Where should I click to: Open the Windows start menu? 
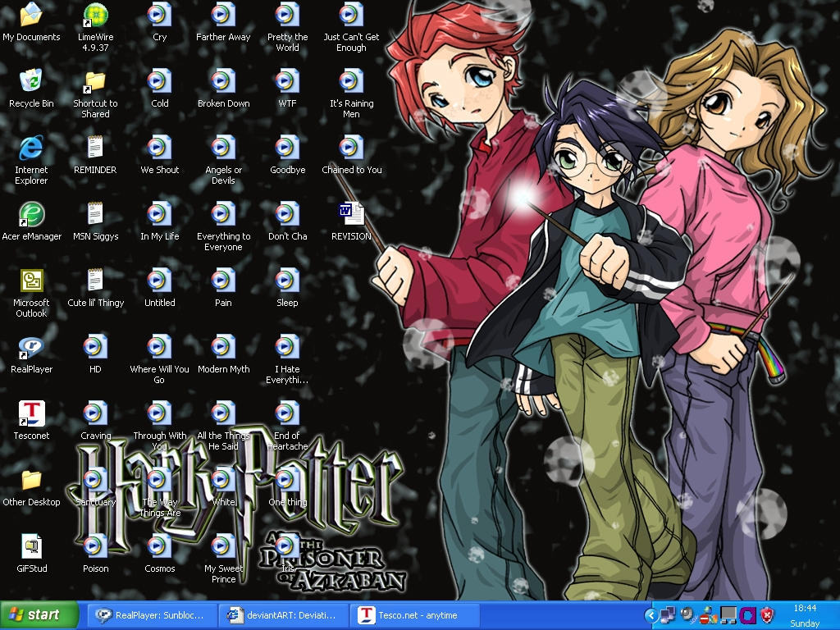39,615
